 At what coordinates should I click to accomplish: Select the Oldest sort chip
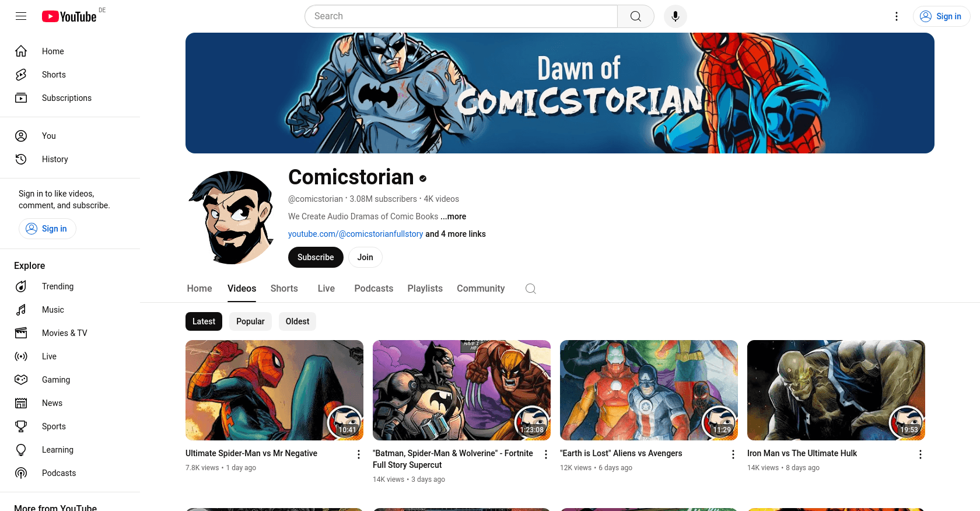297,321
